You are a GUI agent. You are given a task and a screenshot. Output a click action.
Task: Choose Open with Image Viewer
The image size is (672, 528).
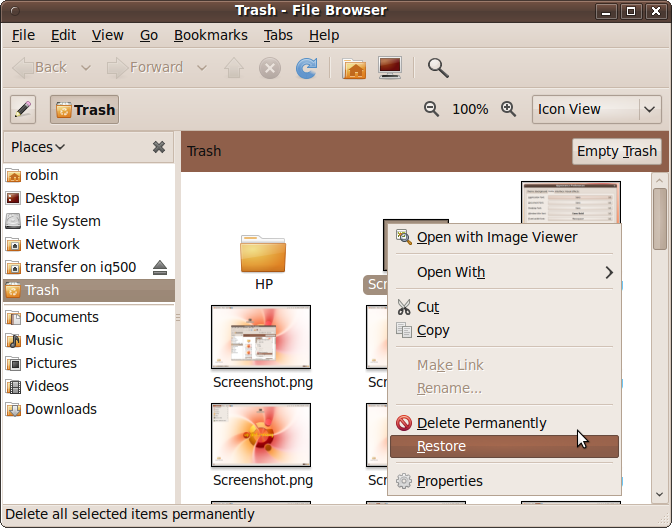(x=504, y=237)
